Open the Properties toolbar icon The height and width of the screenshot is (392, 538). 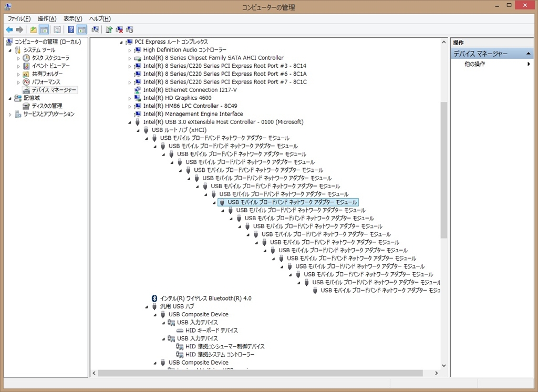57,30
